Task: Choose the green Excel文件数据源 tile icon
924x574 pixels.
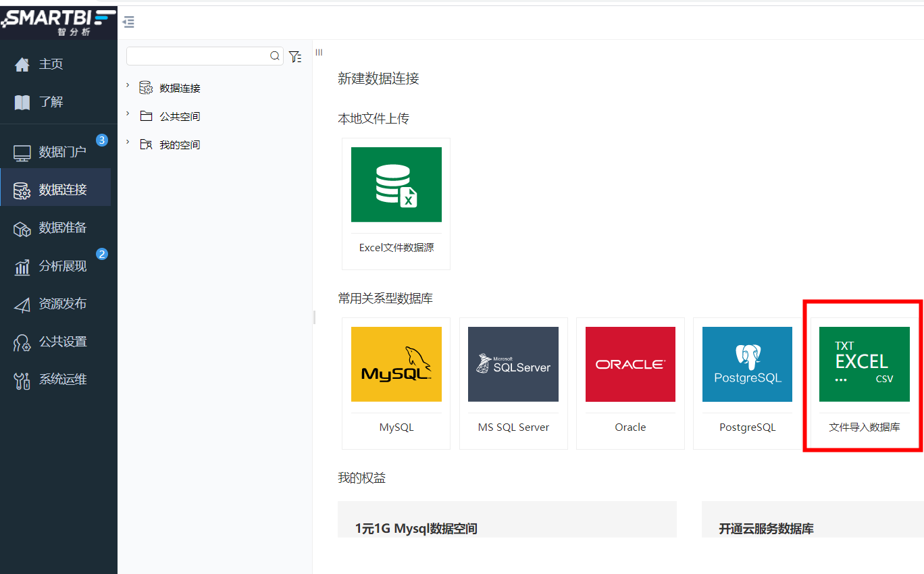Action: coord(396,184)
